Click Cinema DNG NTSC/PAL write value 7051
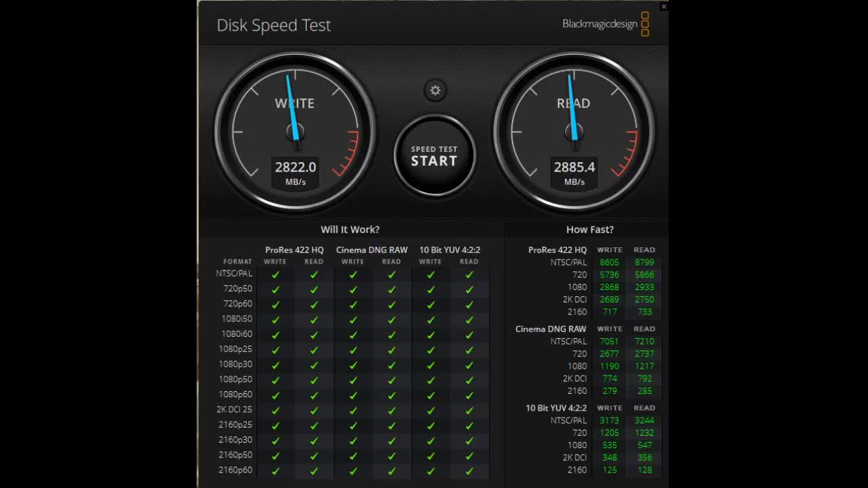The height and width of the screenshot is (488, 868). click(609, 341)
